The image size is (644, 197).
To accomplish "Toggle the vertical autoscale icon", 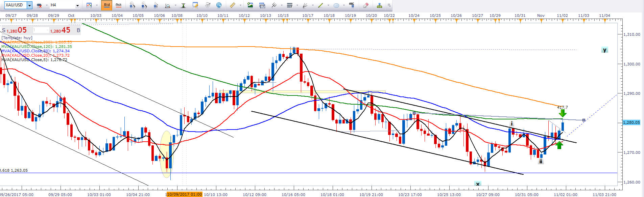I will (x=183, y=5).
